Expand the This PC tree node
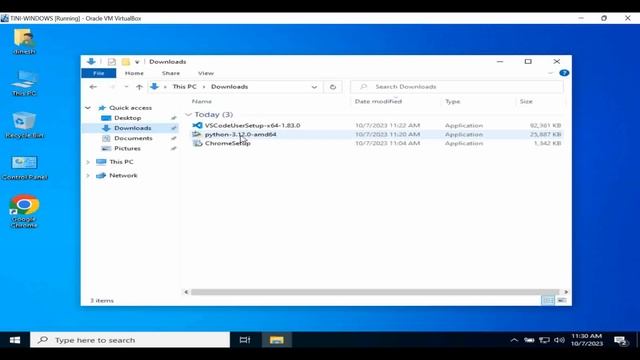 [88, 162]
